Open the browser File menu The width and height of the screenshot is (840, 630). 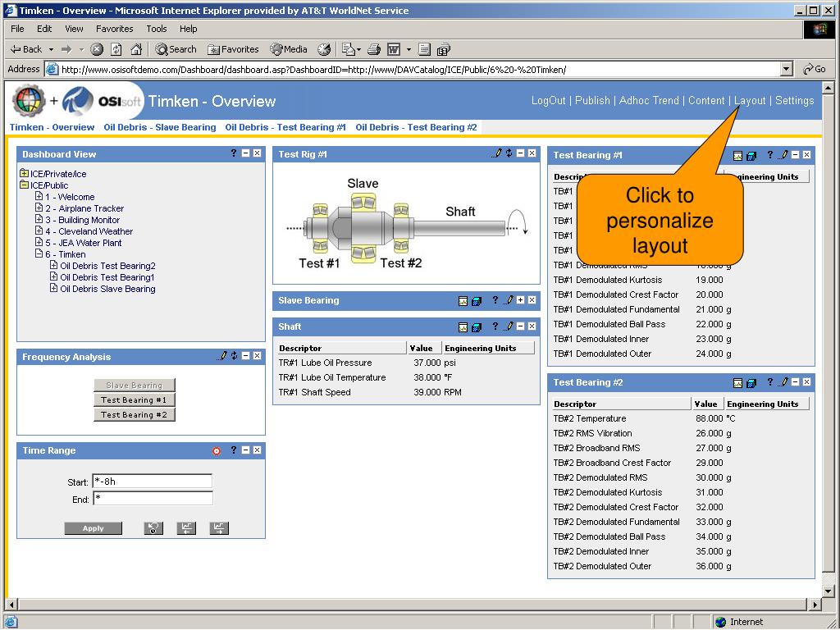[x=17, y=29]
